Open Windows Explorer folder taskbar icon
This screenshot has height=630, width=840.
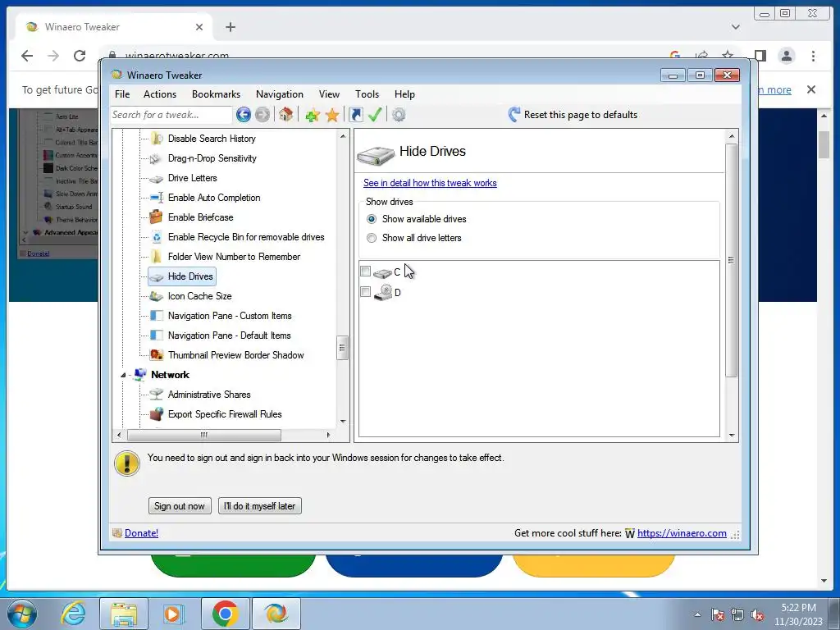point(124,614)
